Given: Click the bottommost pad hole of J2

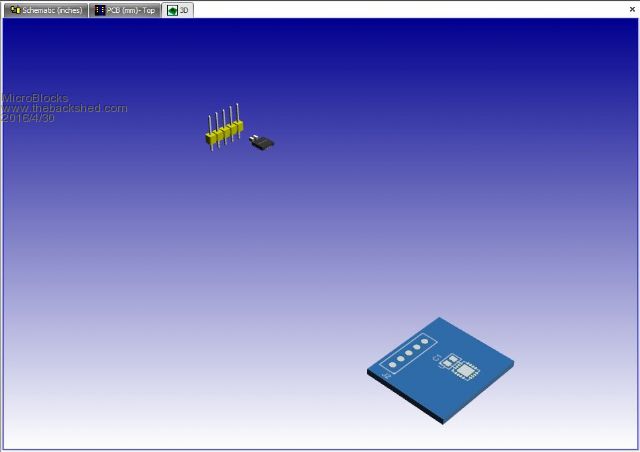Looking at the screenshot, I should (x=394, y=365).
